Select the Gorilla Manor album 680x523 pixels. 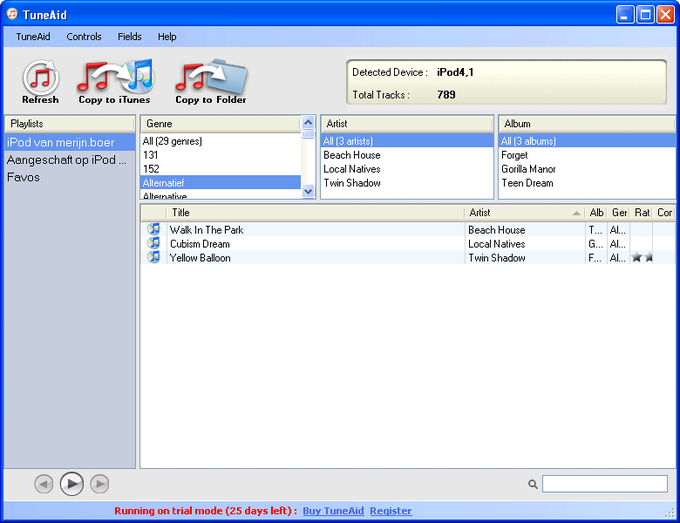pos(587,169)
